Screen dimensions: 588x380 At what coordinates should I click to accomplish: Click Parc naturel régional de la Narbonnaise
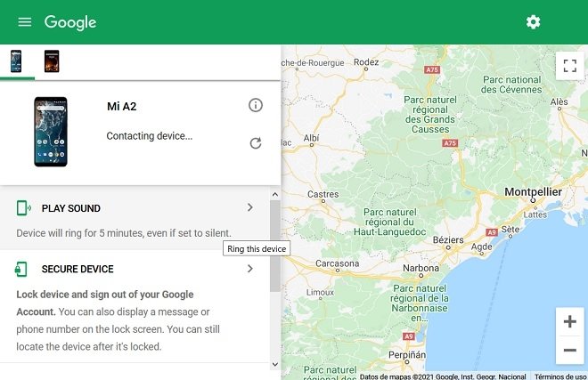(420, 303)
